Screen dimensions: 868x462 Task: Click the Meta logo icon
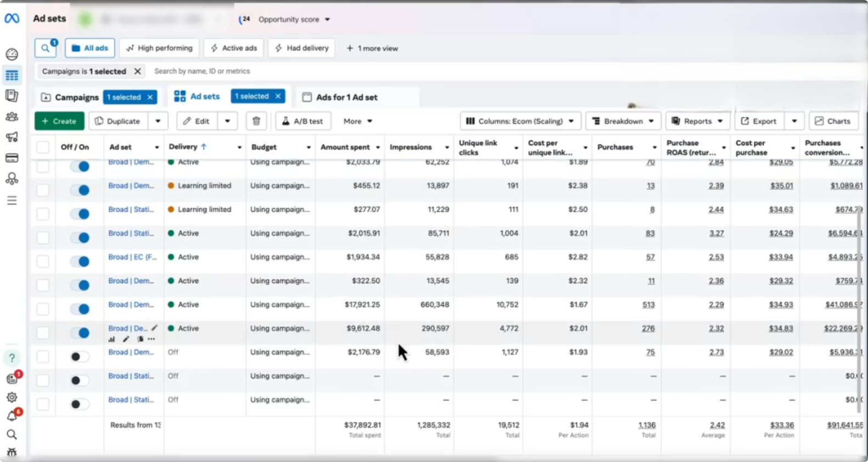pyautogui.click(x=12, y=19)
